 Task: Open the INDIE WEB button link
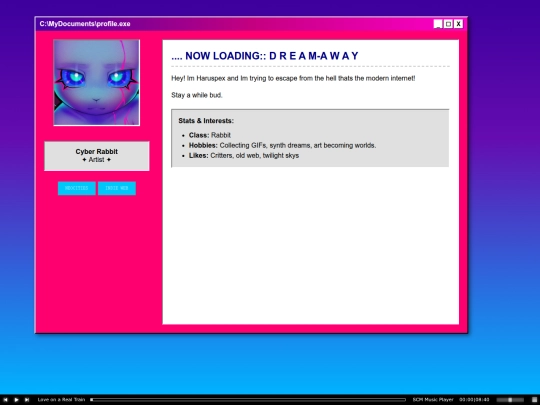[117, 188]
